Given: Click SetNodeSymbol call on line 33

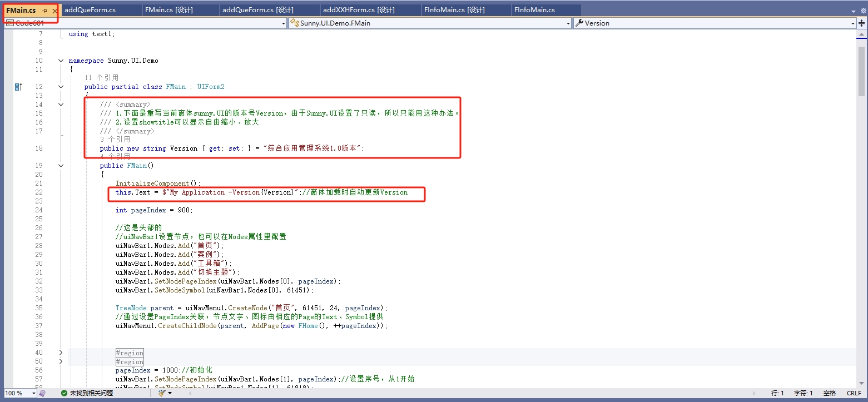Looking at the screenshot, I should (x=215, y=290).
